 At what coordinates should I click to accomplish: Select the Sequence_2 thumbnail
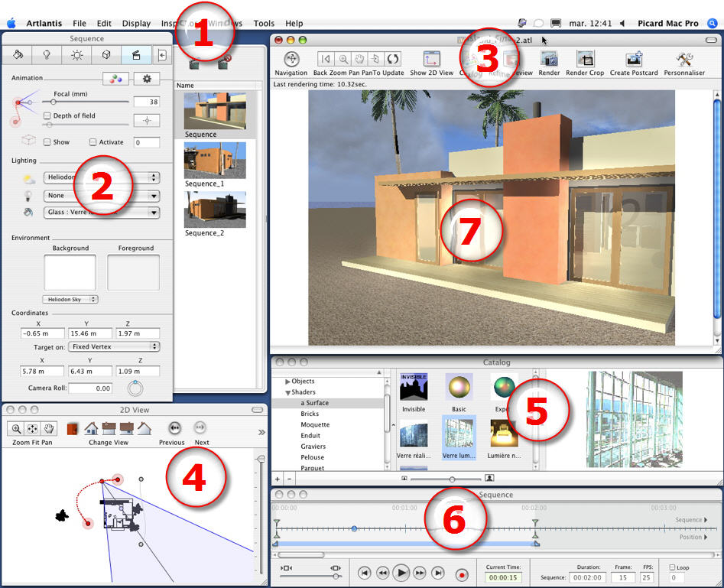pyautogui.click(x=215, y=210)
